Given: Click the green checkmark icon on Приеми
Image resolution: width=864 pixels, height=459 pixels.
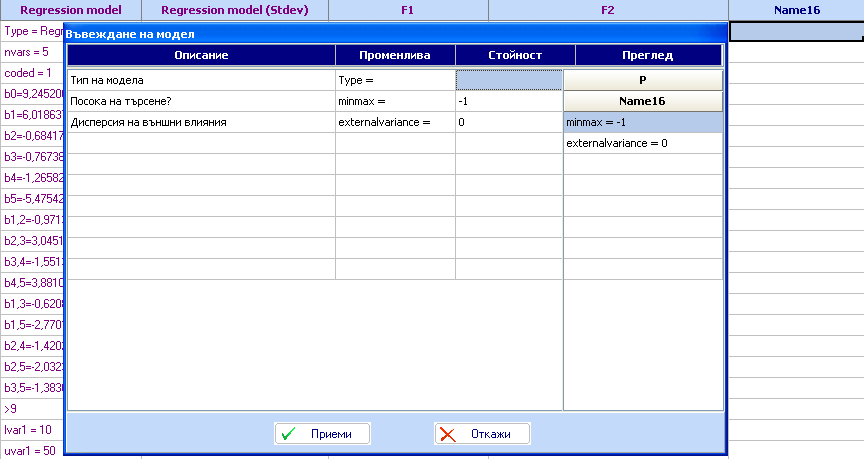Looking at the screenshot, I should [x=289, y=434].
